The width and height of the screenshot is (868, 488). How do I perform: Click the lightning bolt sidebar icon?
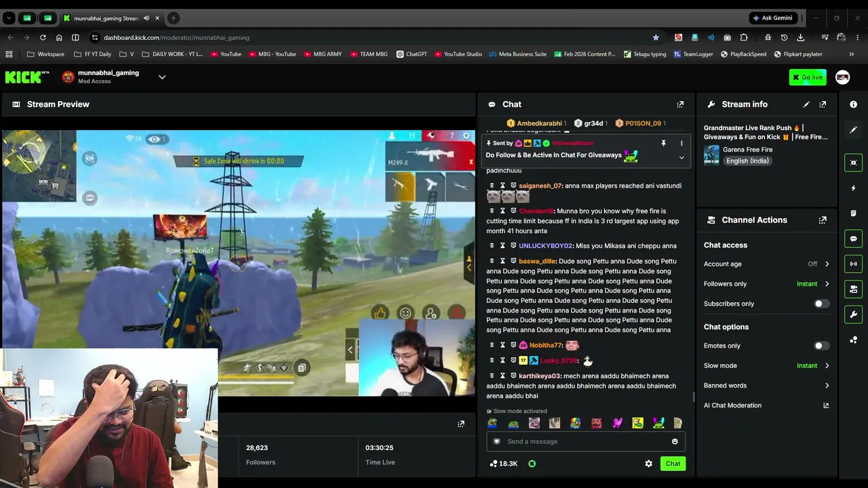point(854,188)
